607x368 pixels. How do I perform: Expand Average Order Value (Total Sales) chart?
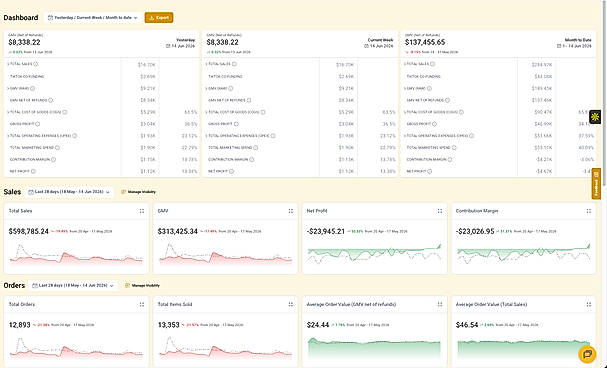coord(589,305)
